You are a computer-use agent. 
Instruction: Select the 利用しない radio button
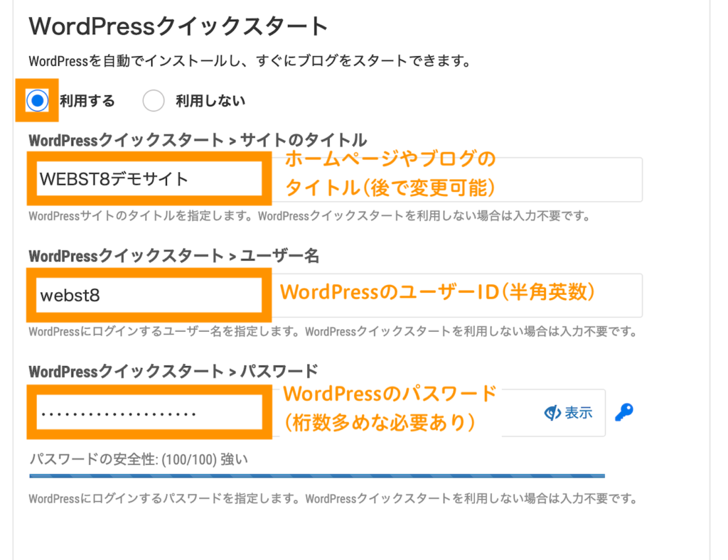(x=154, y=100)
